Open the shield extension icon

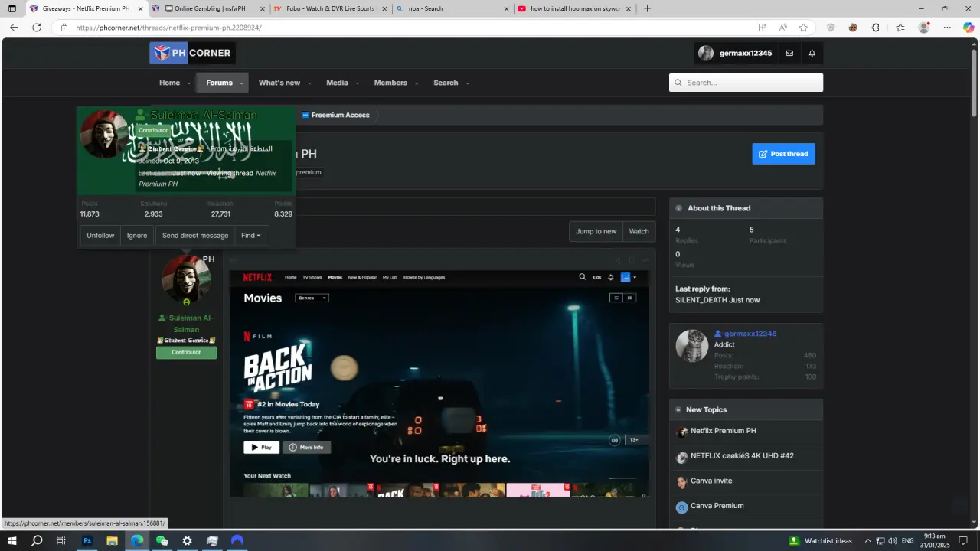[831, 28]
